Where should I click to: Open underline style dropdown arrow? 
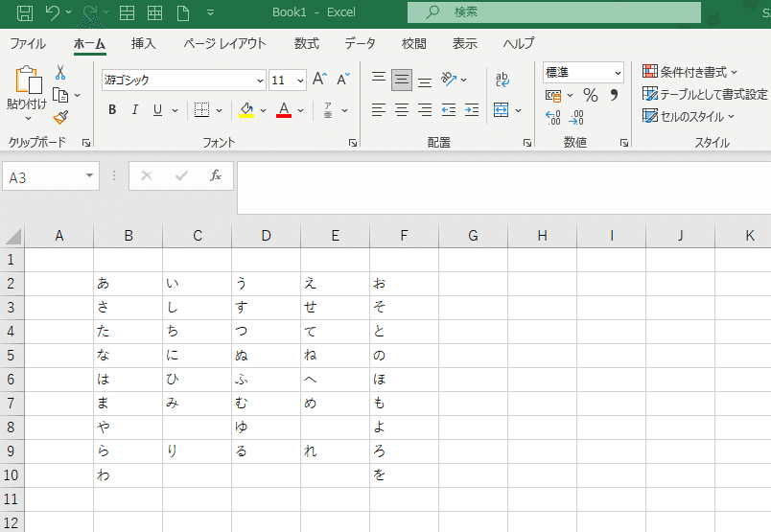(x=175, y=110)
